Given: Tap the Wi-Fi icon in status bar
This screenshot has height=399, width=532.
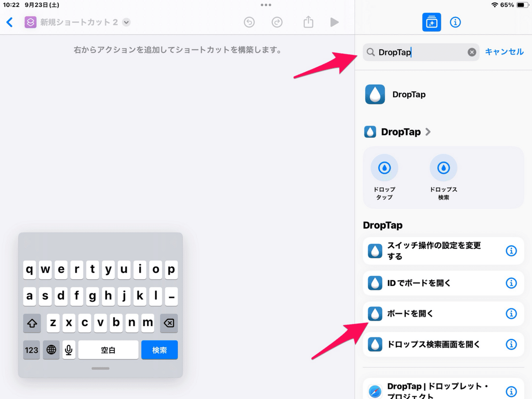Looking at the screenshot, I should [495, 5].
